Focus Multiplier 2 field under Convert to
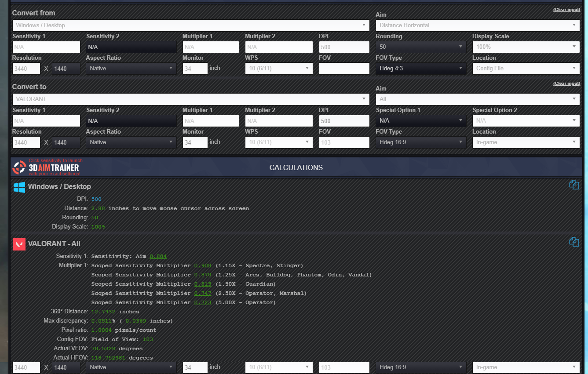This screenshot has height=374, width=588. click(279, 121)
